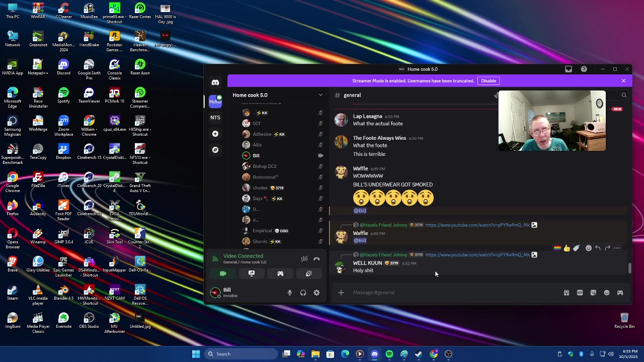
Task: Open Discord inbox icon in title bar
Action: point(569,69)
